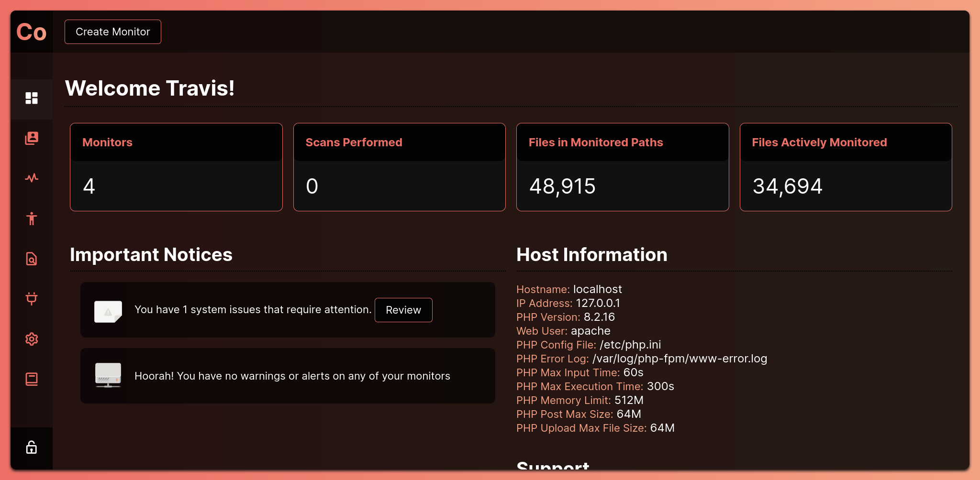Click the Files in Monitored Paths card
The image size is (980, 480).
pos(622,167)
